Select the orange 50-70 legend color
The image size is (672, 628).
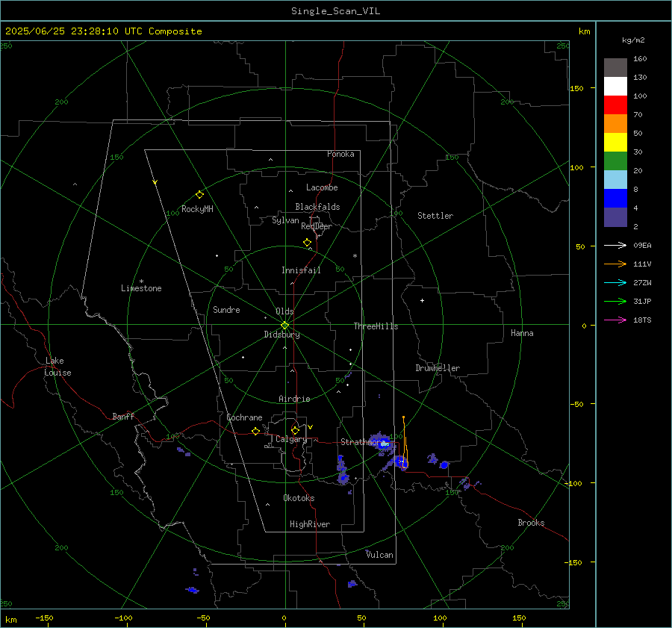(x=615, y=124)
